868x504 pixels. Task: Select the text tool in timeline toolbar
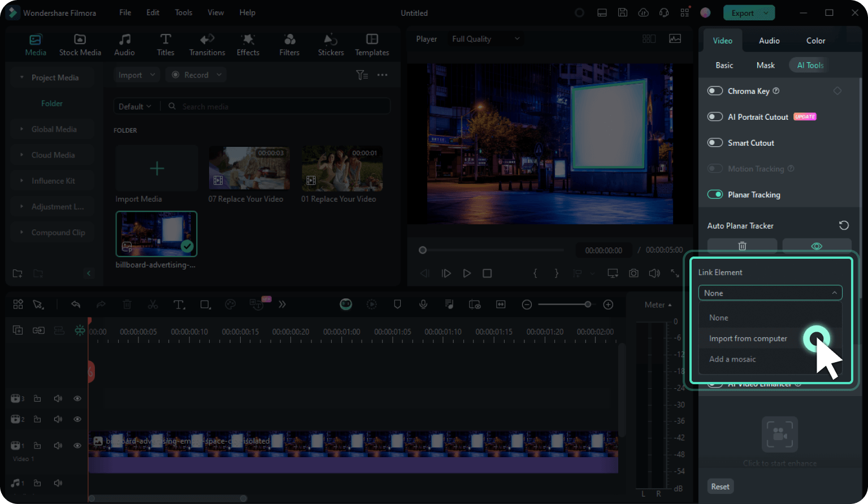(x=179, y=305)
